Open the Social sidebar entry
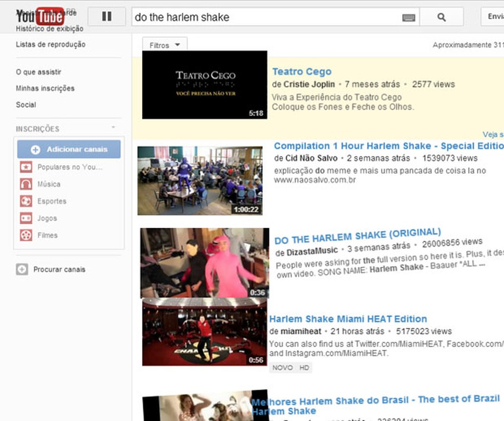 26,104
